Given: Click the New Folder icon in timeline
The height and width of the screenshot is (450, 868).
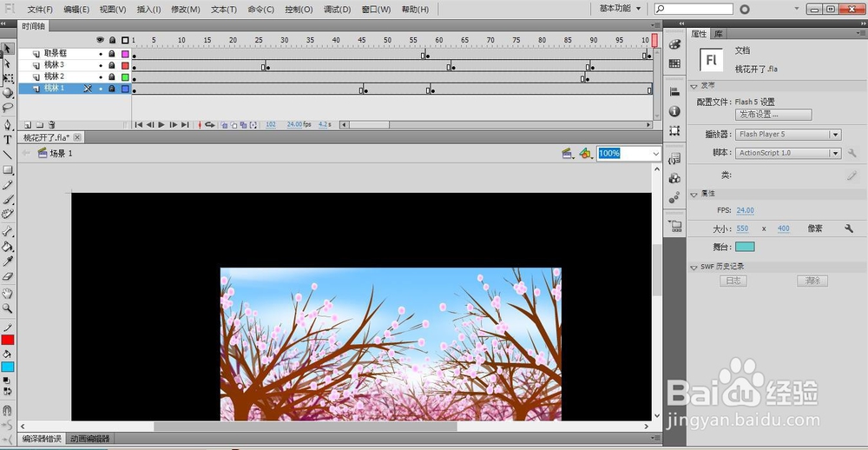Looking at the screenshot, I should coord(39,125).
